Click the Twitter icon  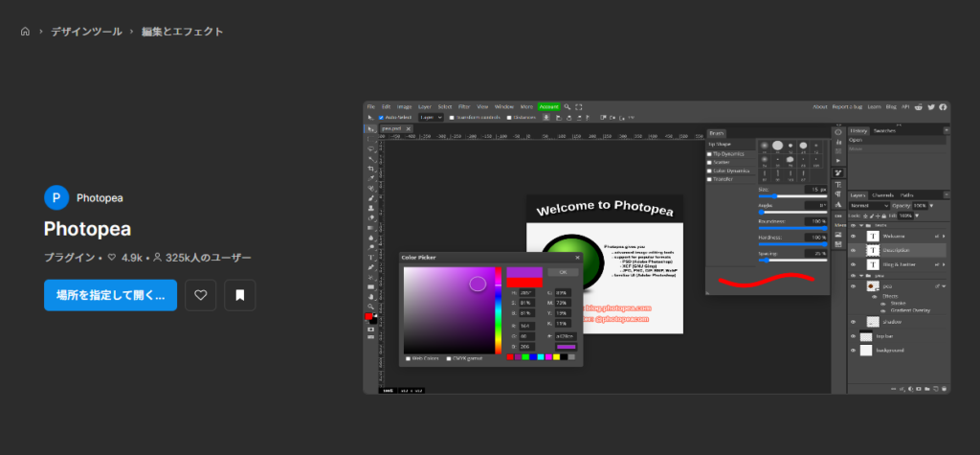(931, 107)
